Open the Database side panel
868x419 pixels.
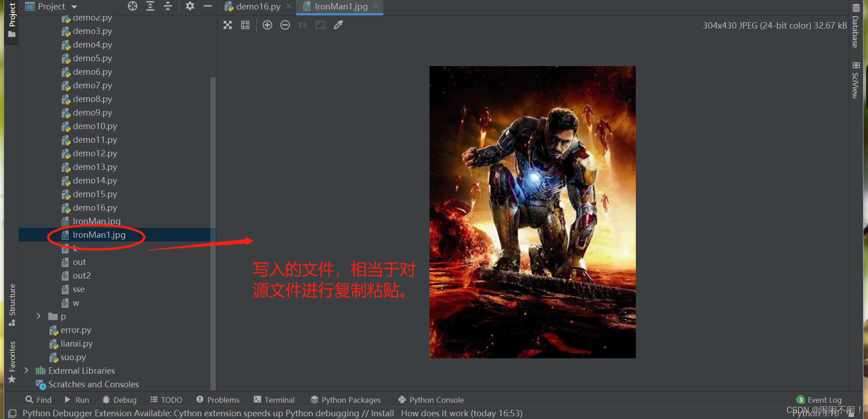pos(855,26)
